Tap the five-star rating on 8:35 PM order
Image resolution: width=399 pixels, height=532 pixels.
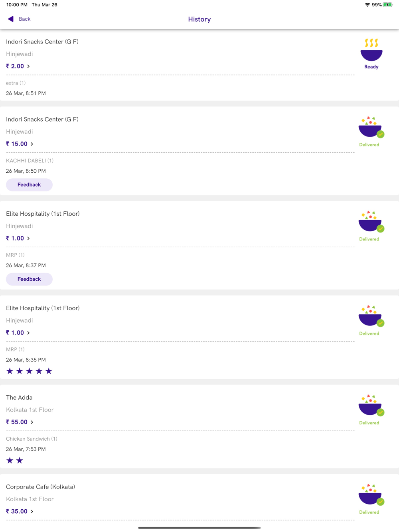[29, 371]
